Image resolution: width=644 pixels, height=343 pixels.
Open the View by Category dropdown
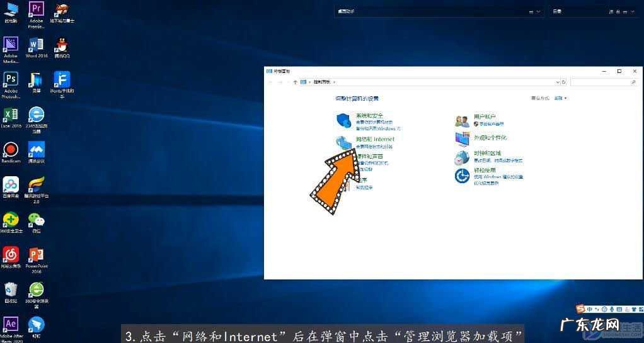tap(561, 98)
